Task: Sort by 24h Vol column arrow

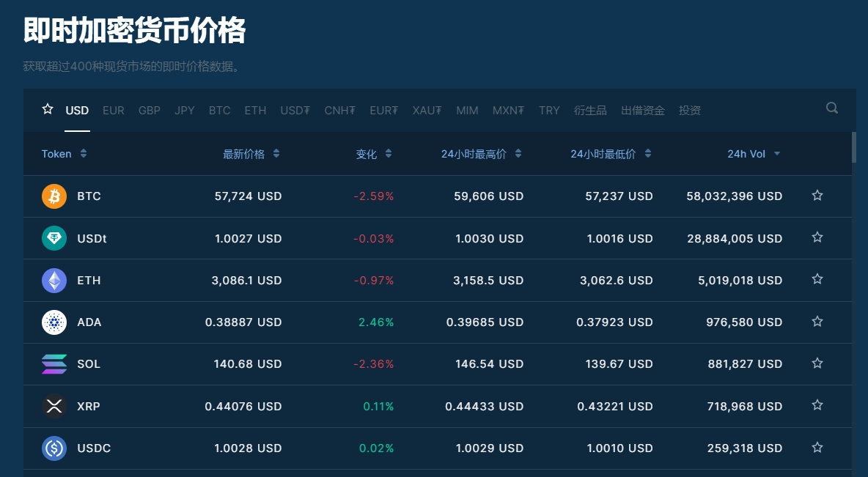Action: (x=776, y=154)
